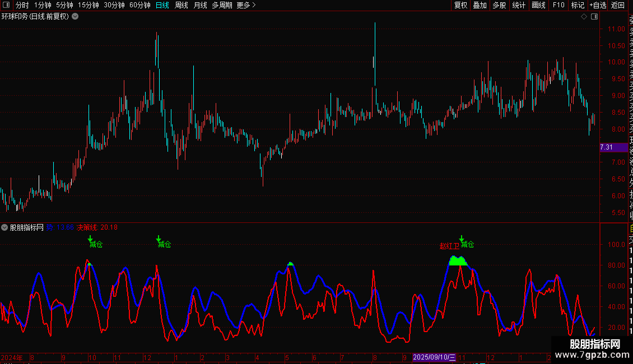Select the 日线 daily chart
Image resolution: width=633 pixels, height=364 pixels.
[x=162, y=5]
